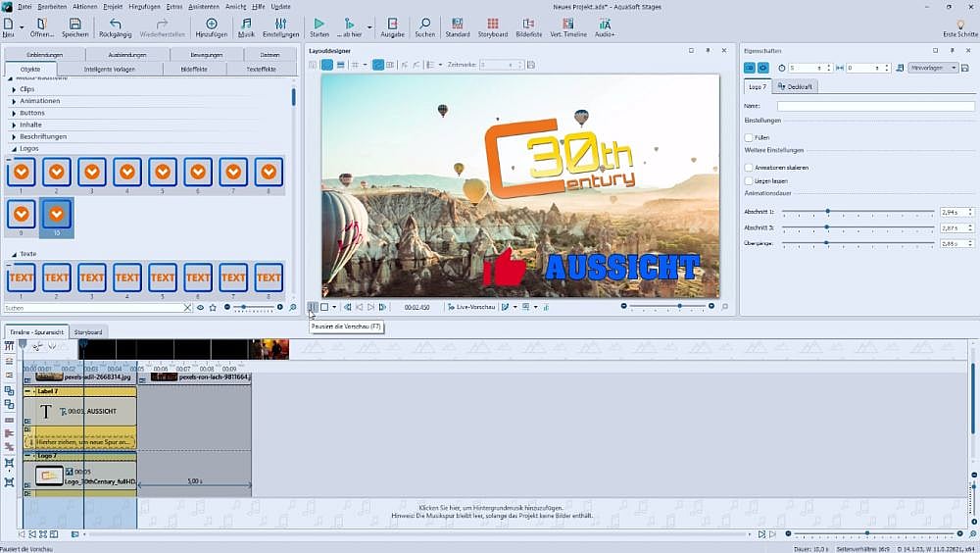
Task: Expand the Beschriftungen category
Action: tap(15, 136)
